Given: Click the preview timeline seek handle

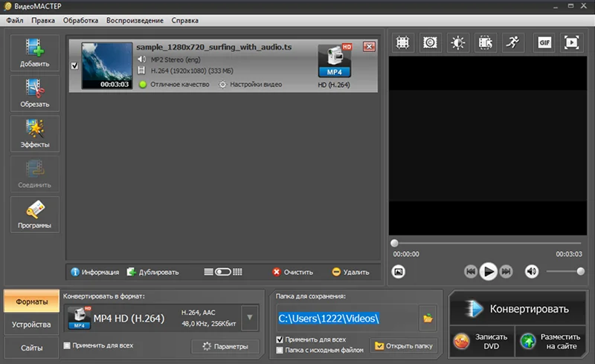Looking at the screenshot, I should [x=395, y=243].
